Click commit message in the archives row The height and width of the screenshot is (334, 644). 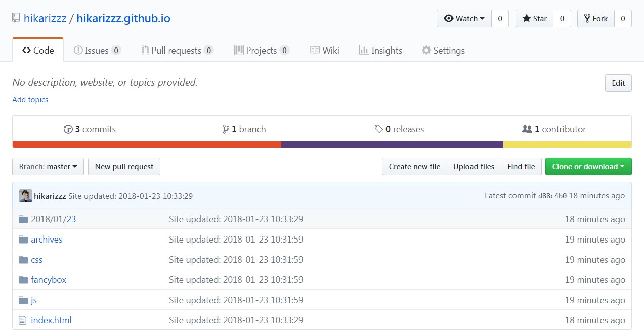click(x=236, y=240)
